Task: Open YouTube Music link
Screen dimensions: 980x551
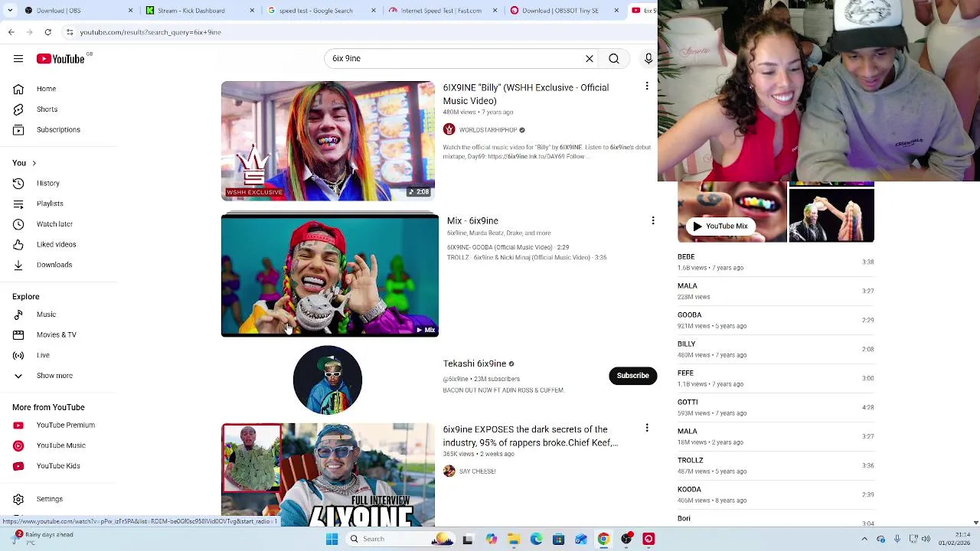Action: pyautogui.click(x=61, y=445)
